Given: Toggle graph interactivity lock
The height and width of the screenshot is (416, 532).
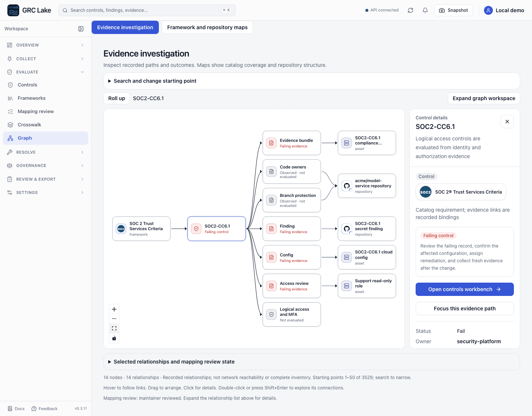Looking at the screenshot, I should click(114, 338).
